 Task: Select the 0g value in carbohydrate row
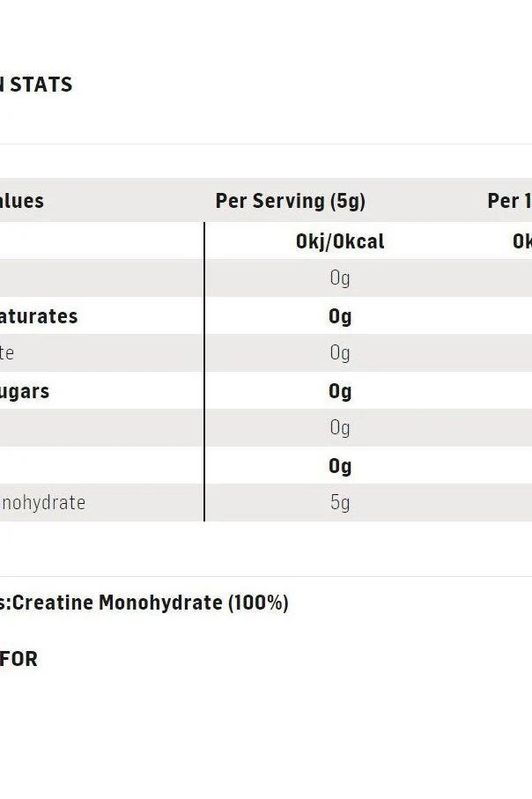click(340, 353)
